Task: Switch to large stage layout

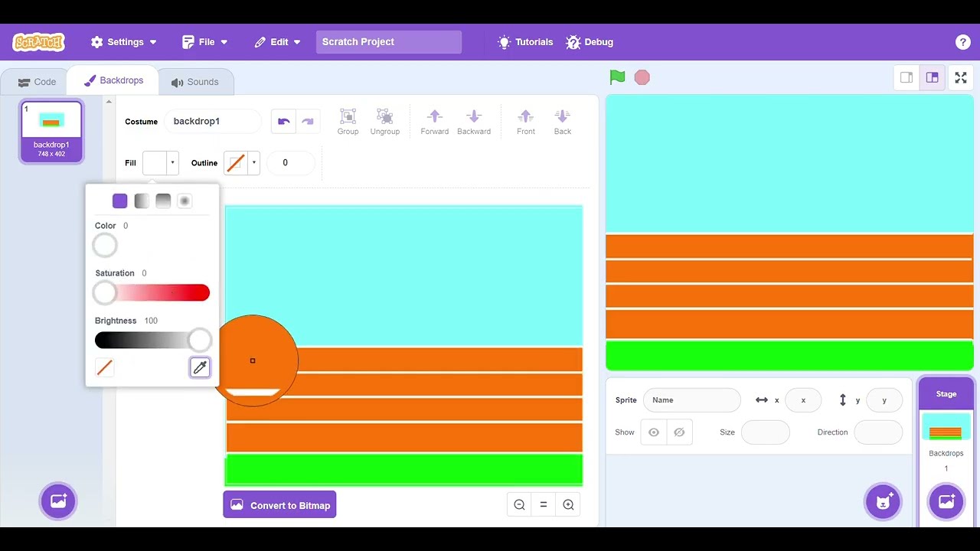Action: pos(933,77)
